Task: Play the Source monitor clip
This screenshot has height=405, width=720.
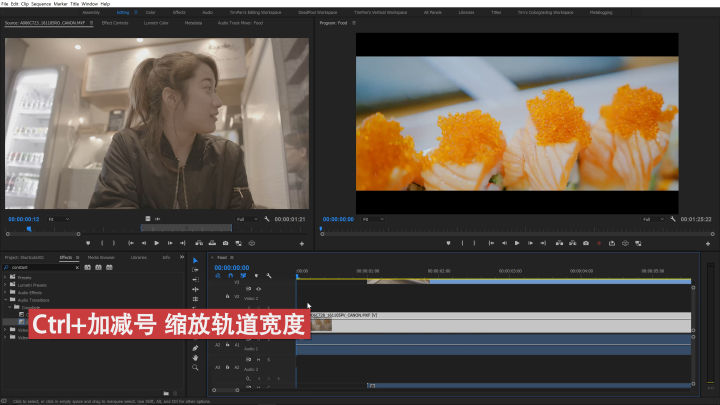Action: click(157, 243)
